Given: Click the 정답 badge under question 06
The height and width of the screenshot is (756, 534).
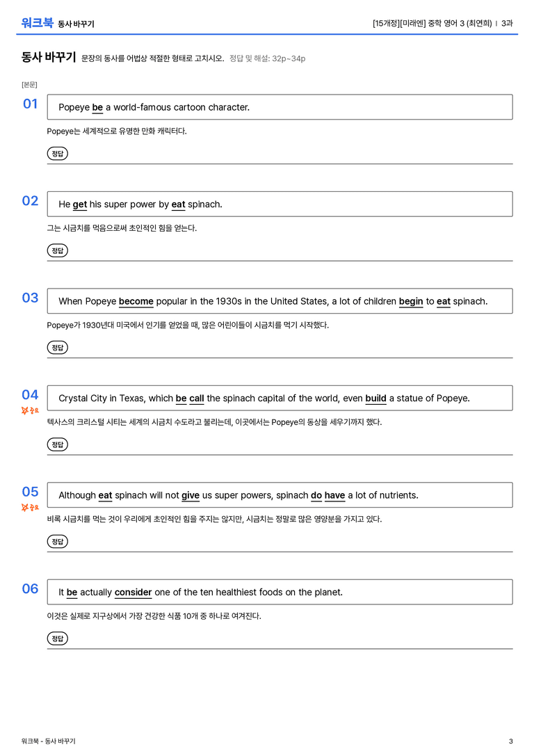Looking at the screenshot, I should pos(57,638).
